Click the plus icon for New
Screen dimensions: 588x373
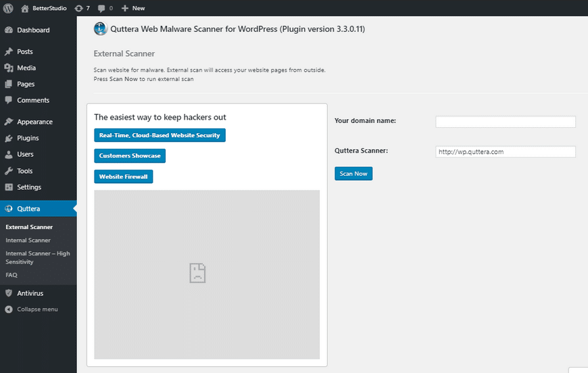point(125,8)
